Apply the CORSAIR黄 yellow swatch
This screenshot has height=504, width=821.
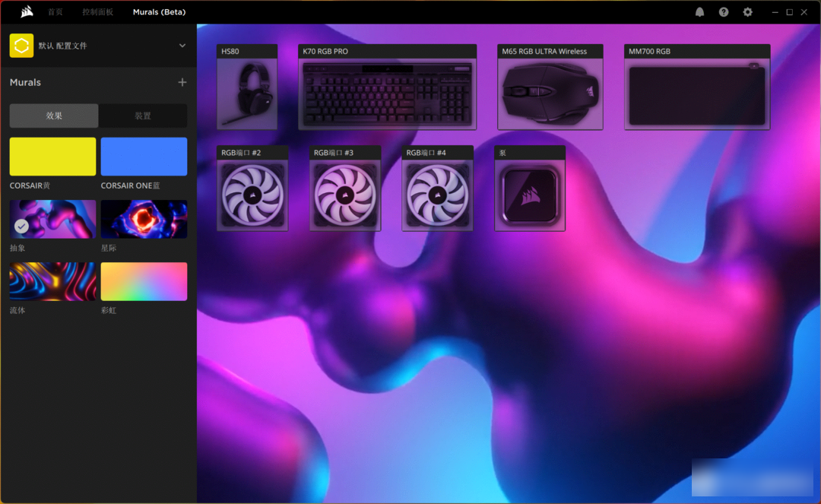point(53,157)
